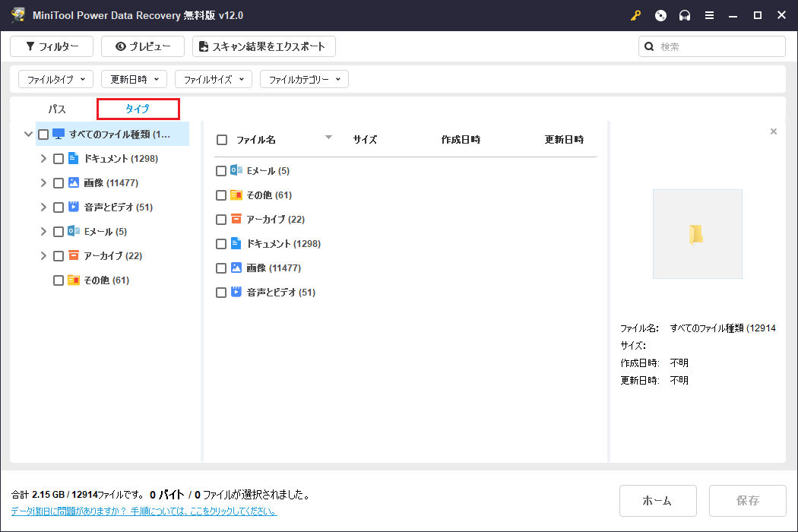Expand the アーカイブ tree node
This screenshot has height=532, width=798.
43,255
